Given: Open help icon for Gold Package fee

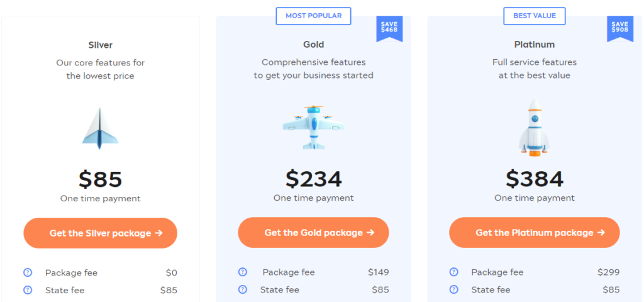Looking at the screenshot, I should (x=243, y=272).
